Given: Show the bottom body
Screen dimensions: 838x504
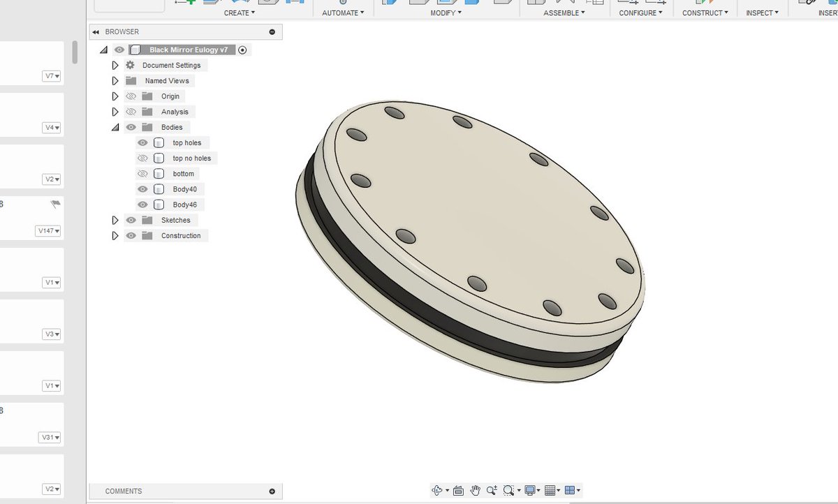Looking at the screenshot, I should click(x=142, y=173).
